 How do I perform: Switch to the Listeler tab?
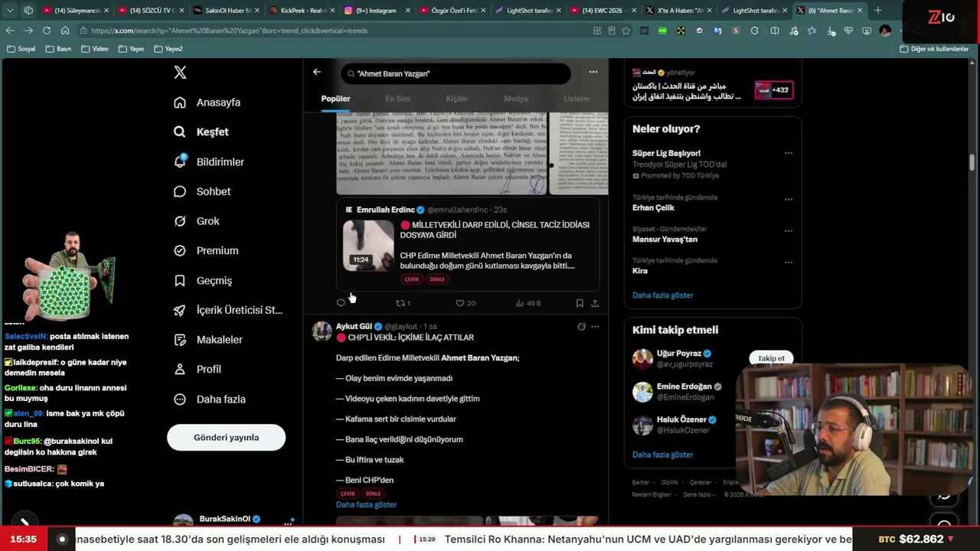point(577,99)
